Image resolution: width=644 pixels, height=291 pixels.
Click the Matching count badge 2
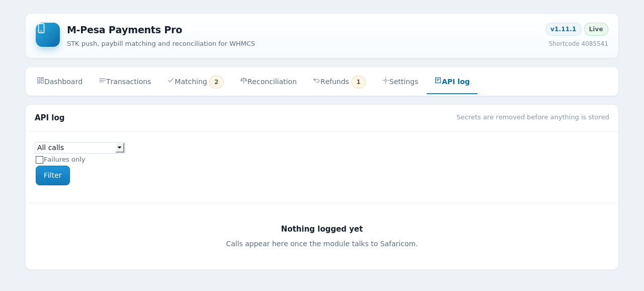[216, 82]
